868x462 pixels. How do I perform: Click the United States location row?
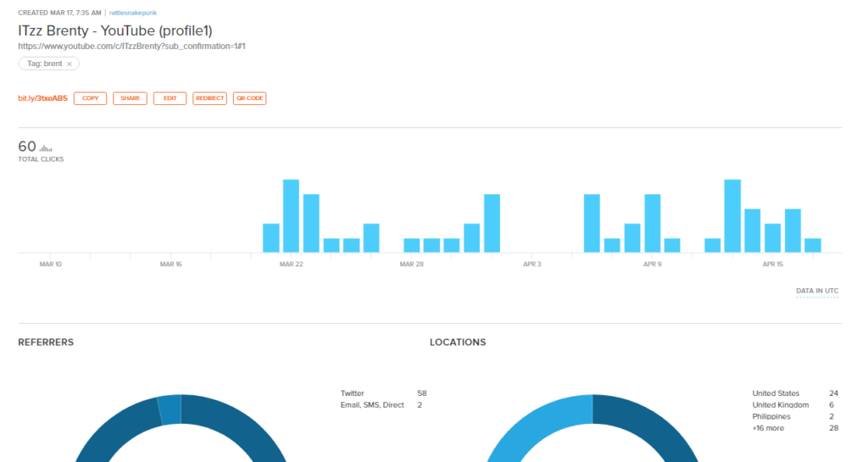coord(795,393)
